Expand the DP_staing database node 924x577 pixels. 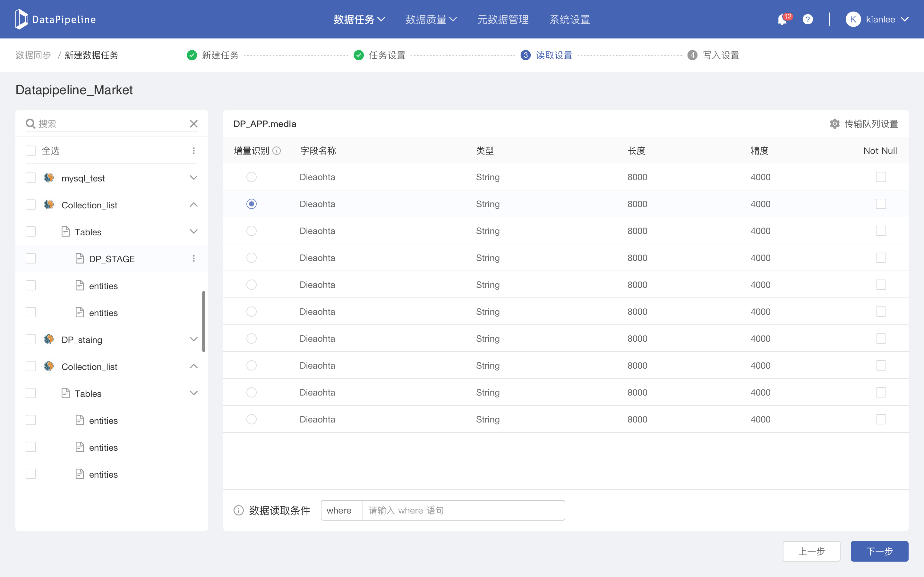(193, 339)
